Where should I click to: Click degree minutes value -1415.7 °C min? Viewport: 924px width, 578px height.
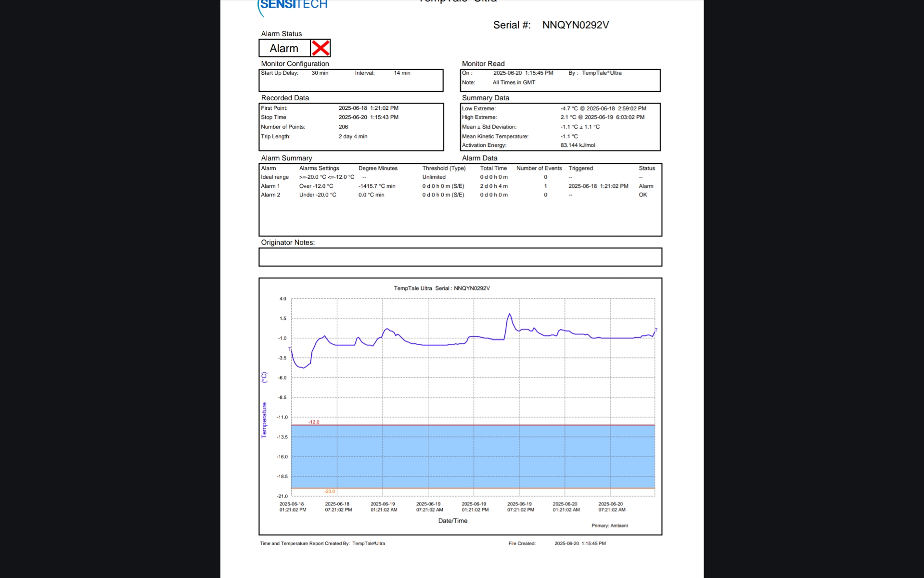[377, 186]
